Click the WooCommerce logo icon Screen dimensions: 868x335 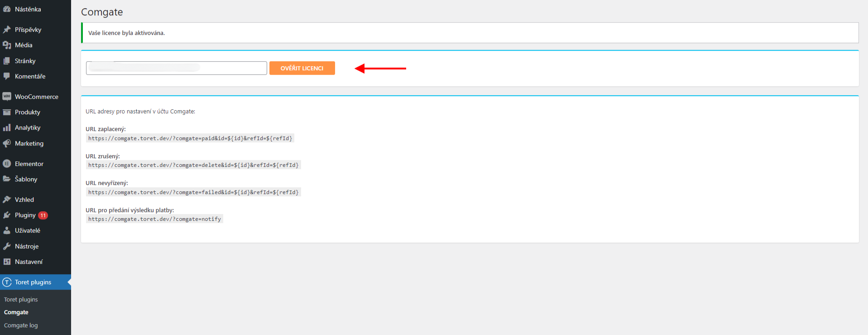click(7, 97)
